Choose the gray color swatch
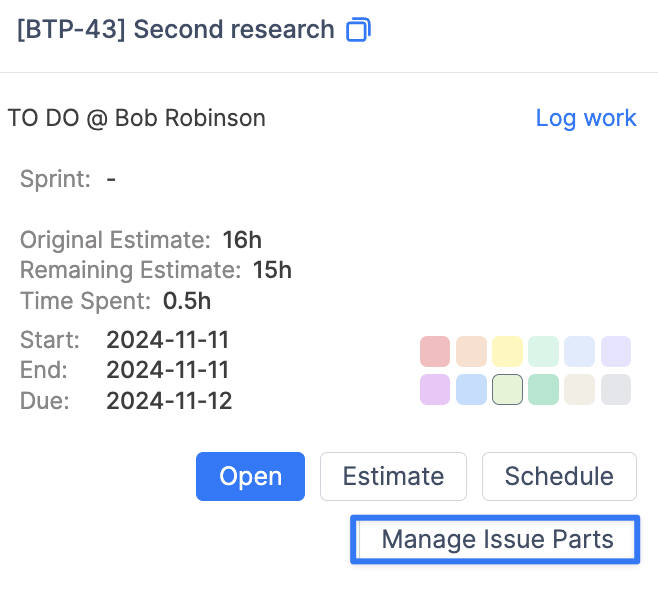Viewport: 658px width, 592px height. (615, 389)
